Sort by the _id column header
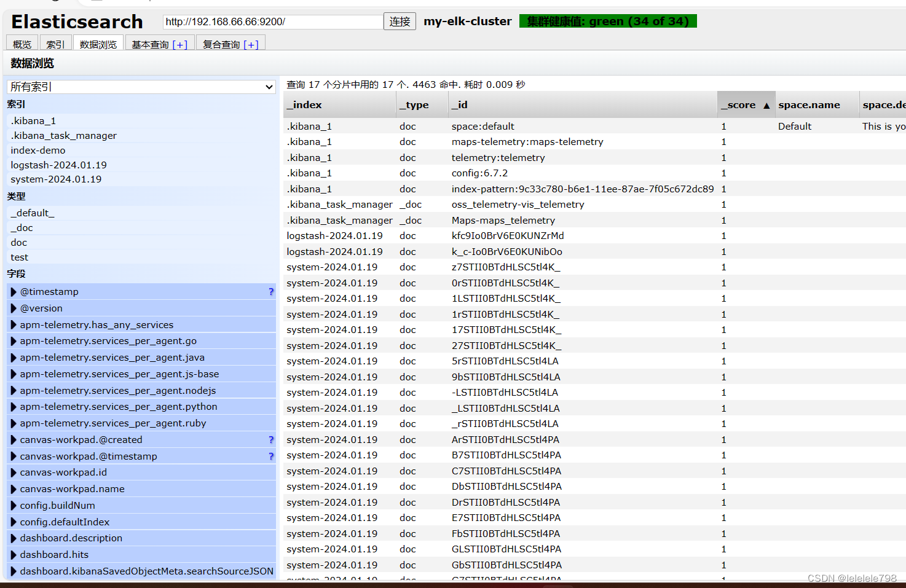Screen dimensions: 906x588 tap(582, 105)
